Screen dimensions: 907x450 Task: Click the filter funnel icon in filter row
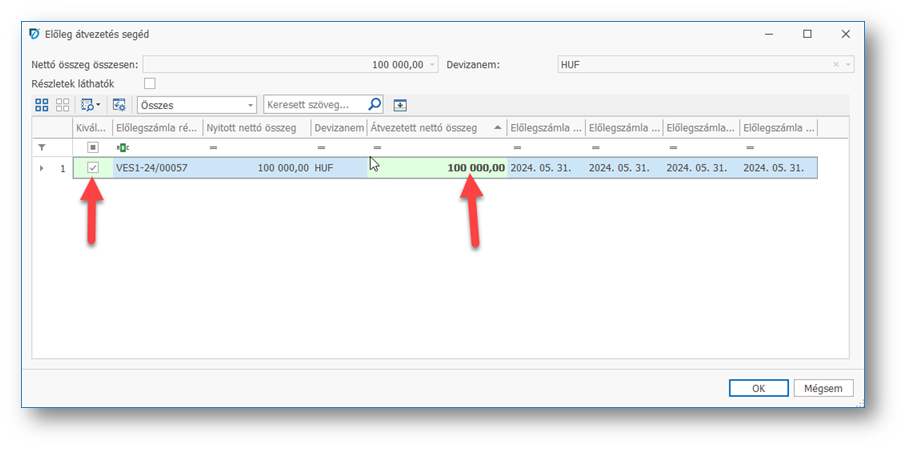click(42, 147)
